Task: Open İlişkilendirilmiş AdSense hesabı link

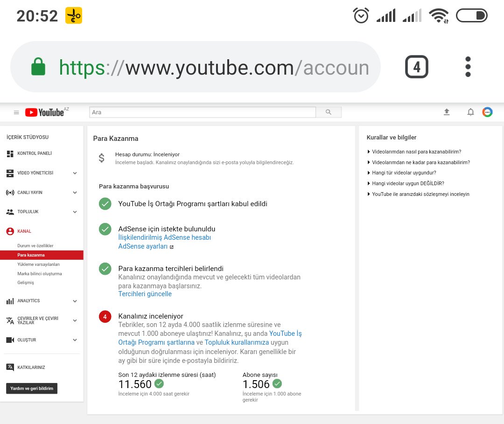Action: [x=165, y=237]
